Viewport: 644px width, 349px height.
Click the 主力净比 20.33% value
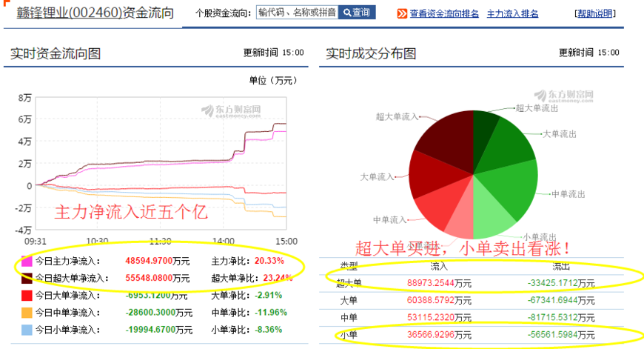pos(269,261)
